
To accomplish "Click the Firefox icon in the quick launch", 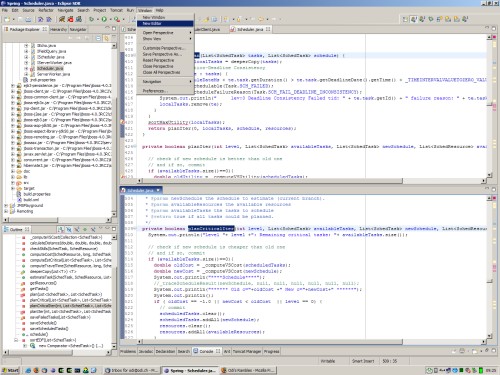I will (36, 370).
